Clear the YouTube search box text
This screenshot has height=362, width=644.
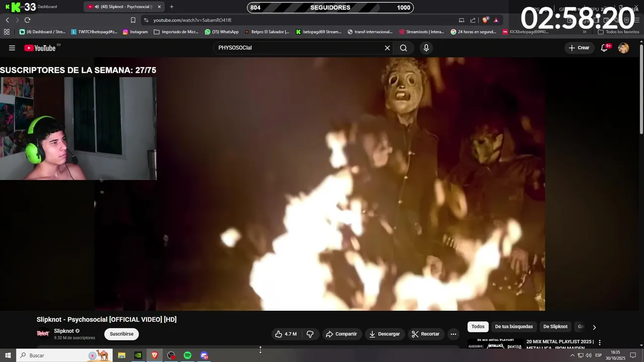[x=387, y=48]
